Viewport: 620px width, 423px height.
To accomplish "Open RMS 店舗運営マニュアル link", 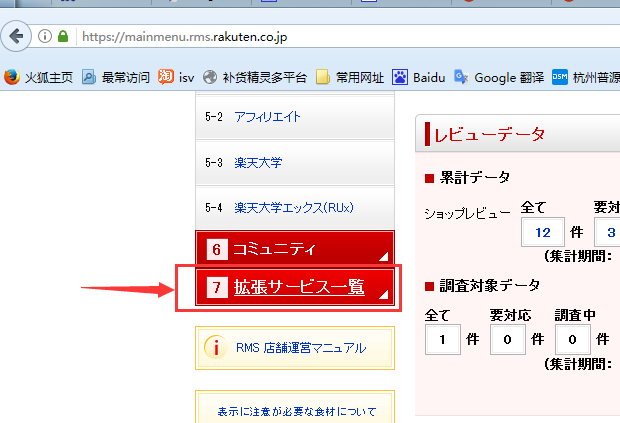I will pyautogui.click(x=301, y=348).
